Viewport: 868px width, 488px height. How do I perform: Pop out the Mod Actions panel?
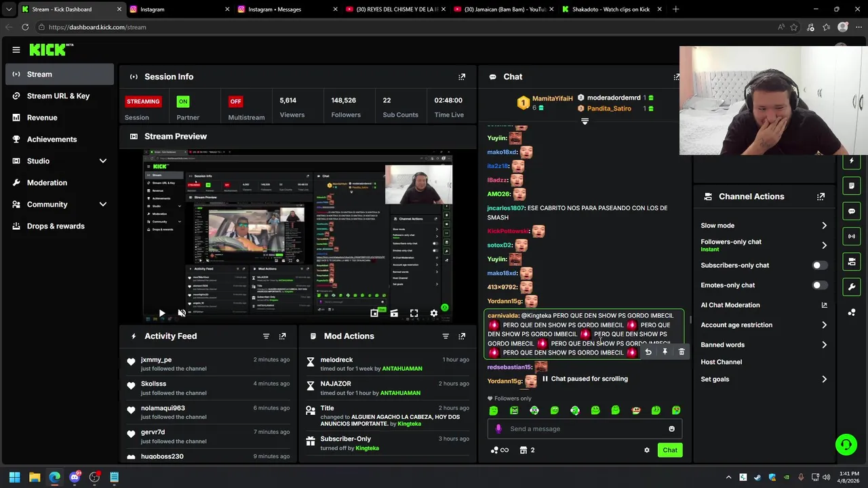[462, 336]
